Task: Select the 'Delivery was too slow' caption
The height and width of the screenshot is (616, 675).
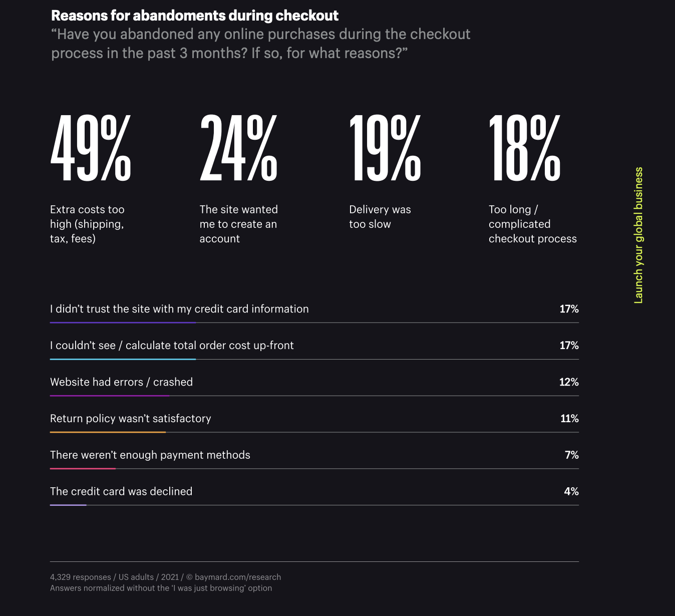Action: 380,217
